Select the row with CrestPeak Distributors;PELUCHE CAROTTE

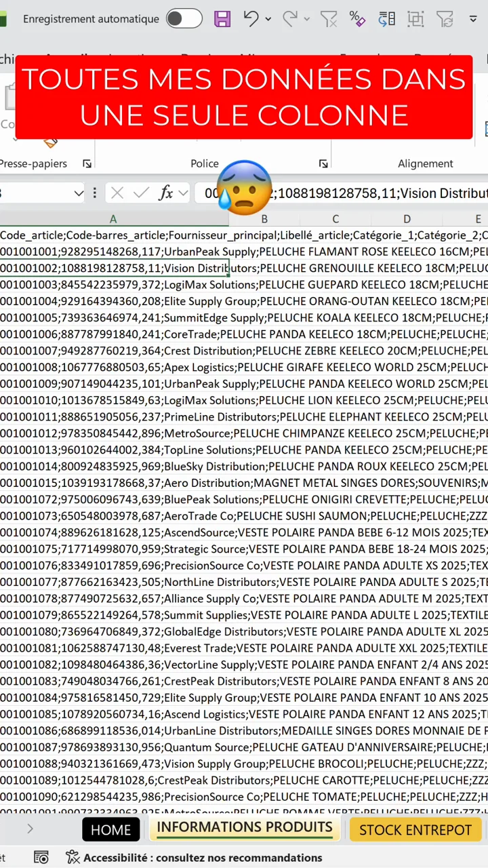[244, 780]
